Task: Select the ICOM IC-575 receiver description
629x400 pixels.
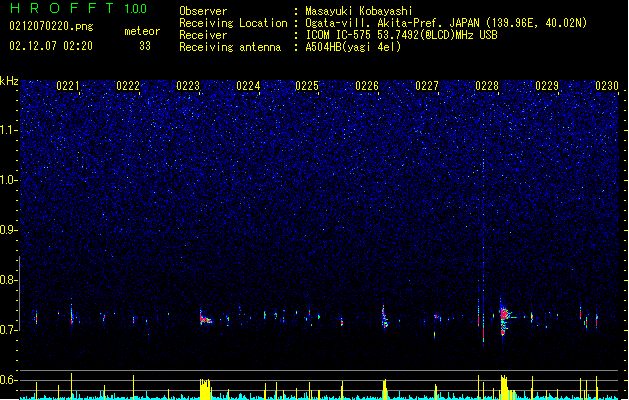Action: pyautogui.click(x=401, y=35)
